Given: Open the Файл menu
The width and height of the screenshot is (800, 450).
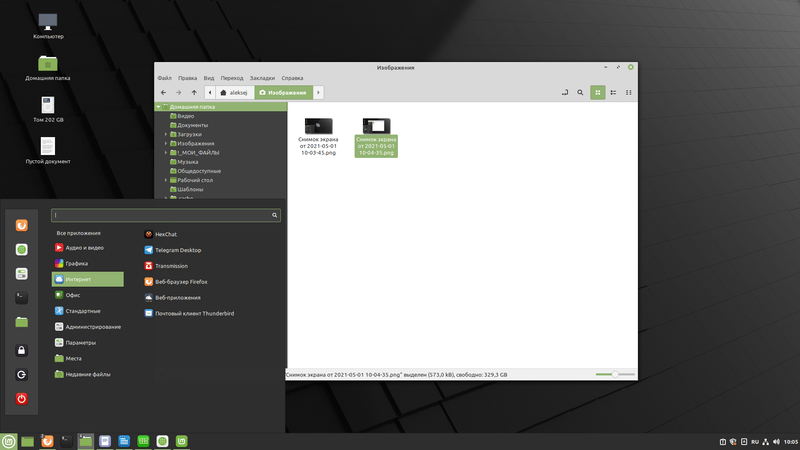Looking at the screenshot, I should (164, 78).
